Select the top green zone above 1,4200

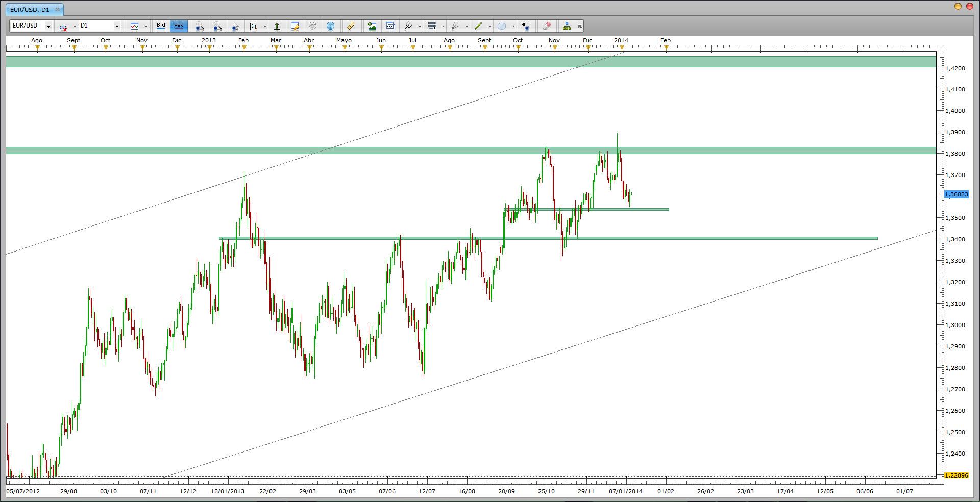[471, 61]
